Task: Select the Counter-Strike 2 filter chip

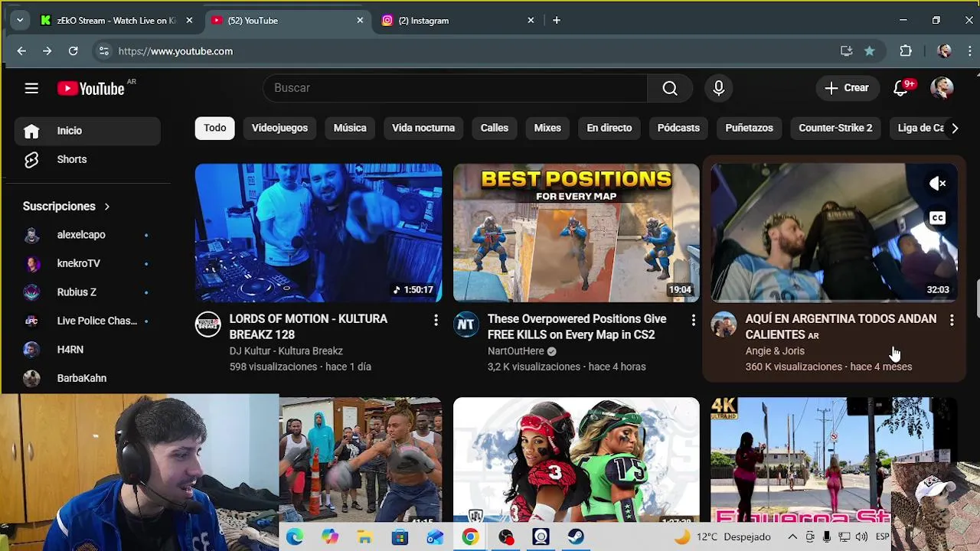Action: tap(835, 128)
